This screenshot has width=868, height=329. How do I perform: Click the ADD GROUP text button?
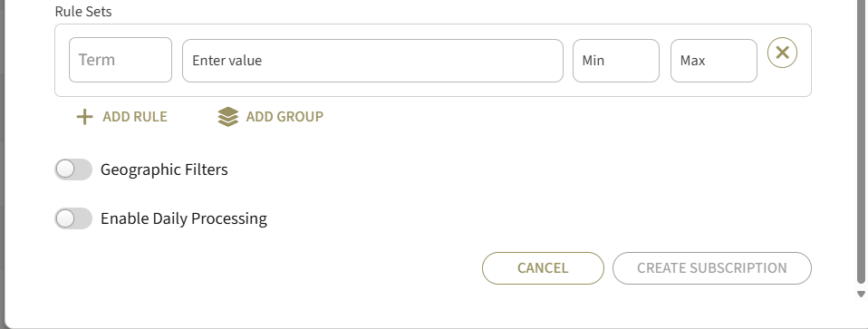point(285,117)
